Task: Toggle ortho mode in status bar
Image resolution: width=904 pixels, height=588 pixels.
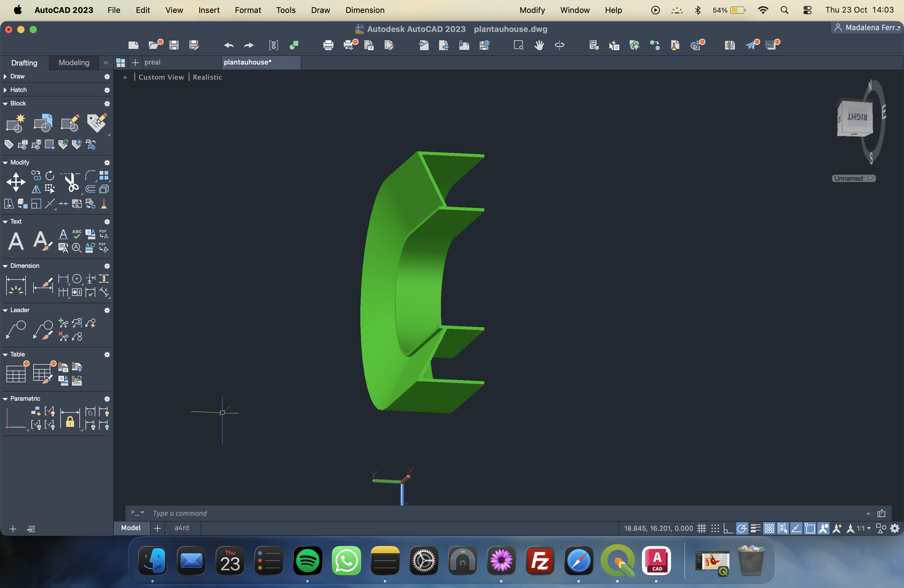Action: point(728,528)
